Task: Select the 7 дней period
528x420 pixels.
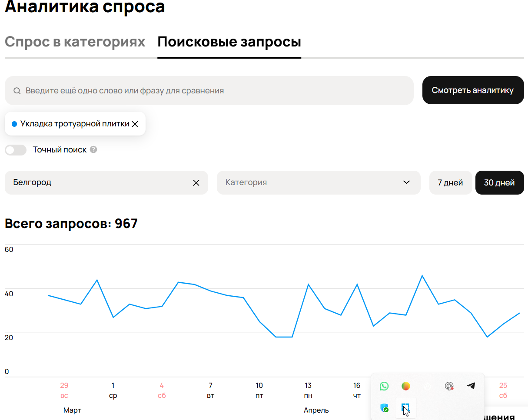Action: pos(450,182)
